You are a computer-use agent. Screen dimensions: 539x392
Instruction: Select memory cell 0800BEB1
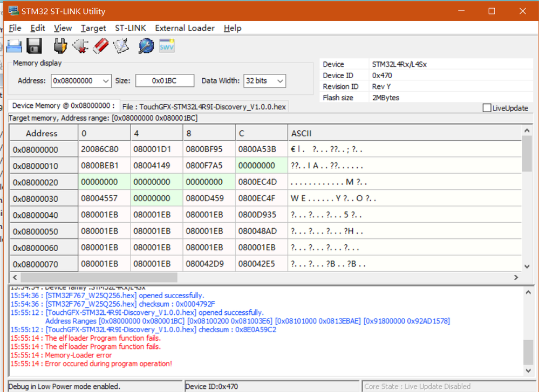105,166
